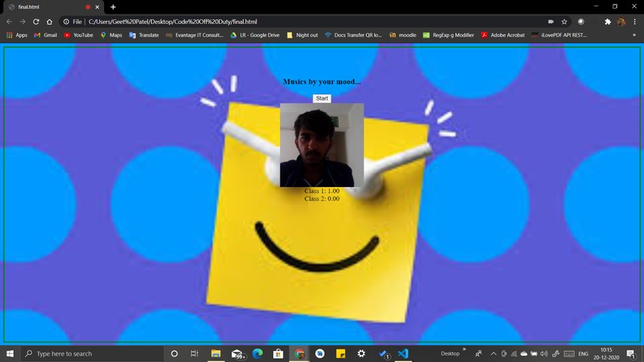Click the 'Class 1: 1.00' prediction text
Image resolution: width=644 pixels, height=362 pixels.
tap(321, 191)
